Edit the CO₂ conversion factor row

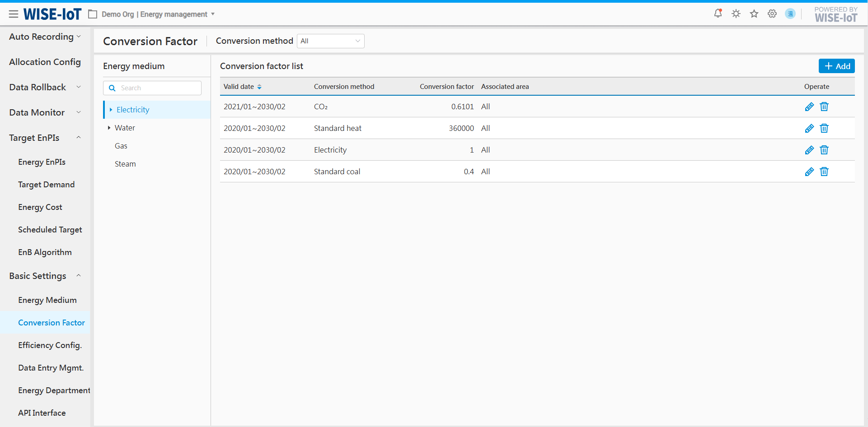click(x=809, y=107)
